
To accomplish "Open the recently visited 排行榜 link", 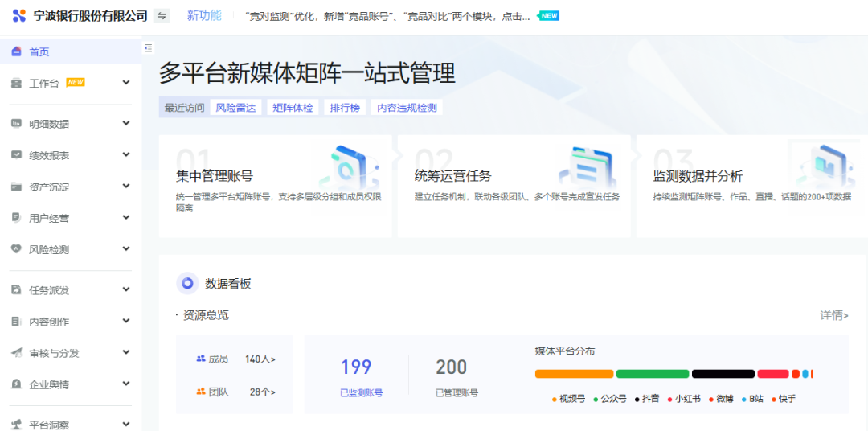I will coord(345,108).
